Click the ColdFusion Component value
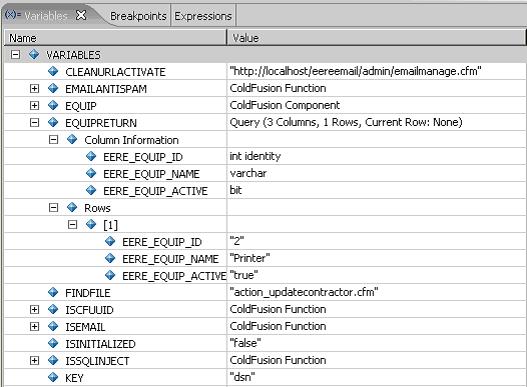Screen dimensions: 527x387 pos(285,105)
